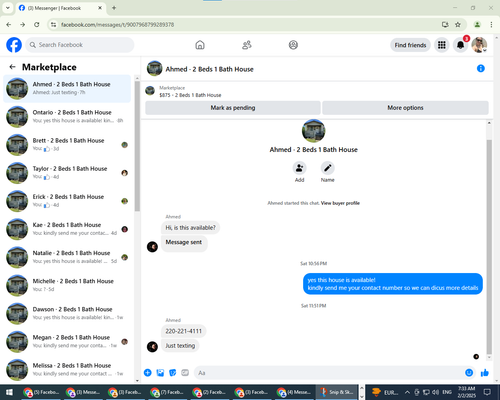Click the phone number 220-221-4111 message
The image size is (500, 400).
184,331
